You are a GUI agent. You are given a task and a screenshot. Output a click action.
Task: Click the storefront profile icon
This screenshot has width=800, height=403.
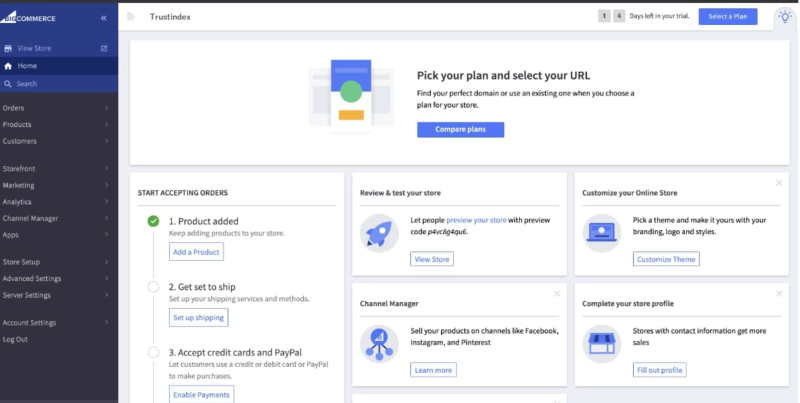tap(602, 342)
